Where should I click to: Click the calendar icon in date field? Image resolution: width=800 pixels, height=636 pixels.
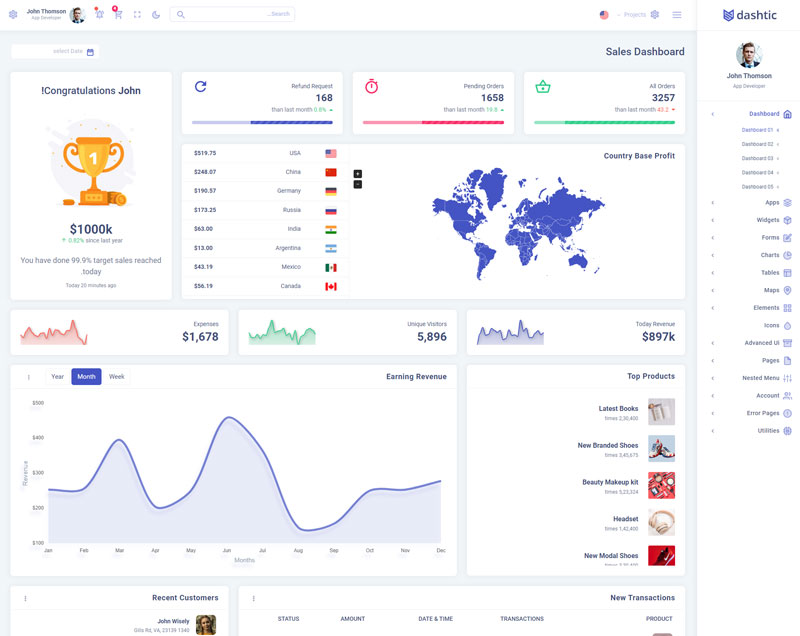point(90,51)
